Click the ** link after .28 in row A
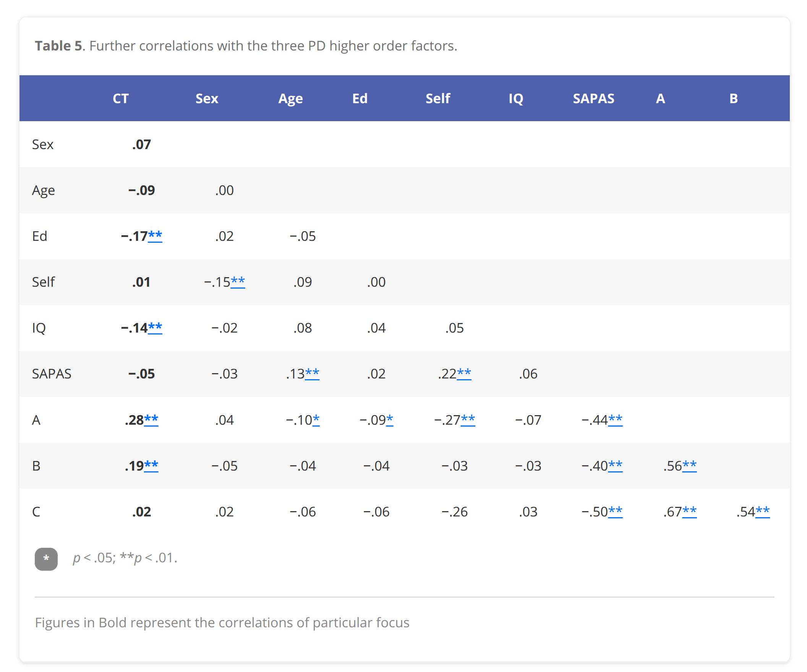The height and width of the screenshot is (672, 807). (x=151, y=419)
